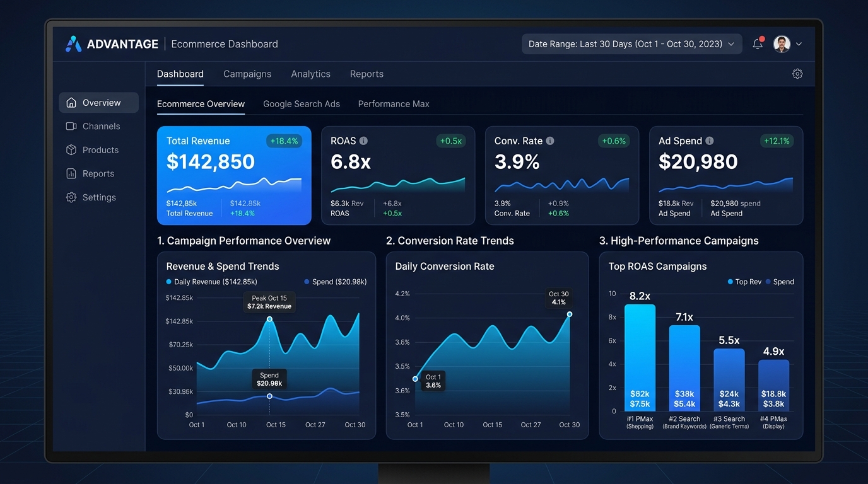Toggle Spend ($20.98k) legend series

click(x=335, y=282)
